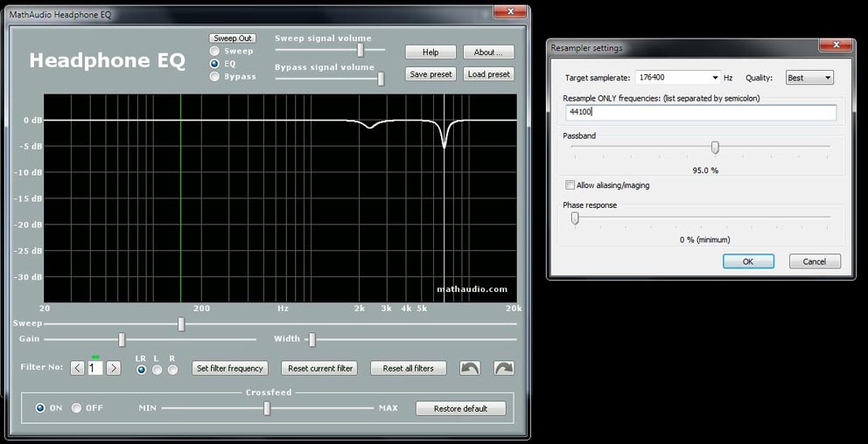Click the undo arrow icon
868x444 pixels.
point(470,368)
